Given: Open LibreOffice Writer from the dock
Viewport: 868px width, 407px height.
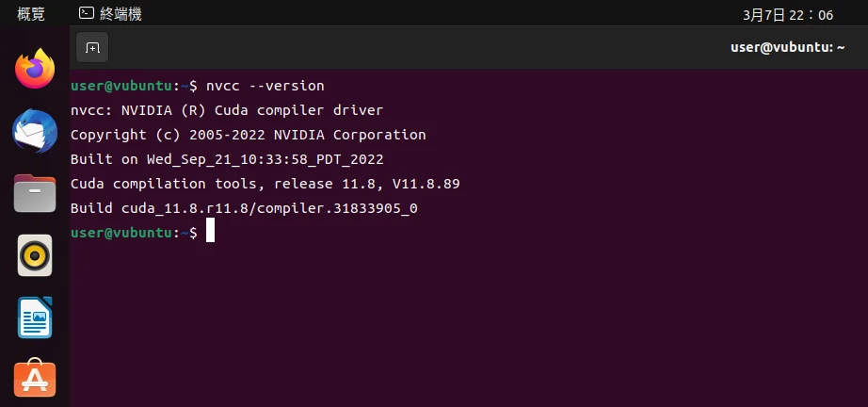Looking at the screenshot, I should coord(35,317).
